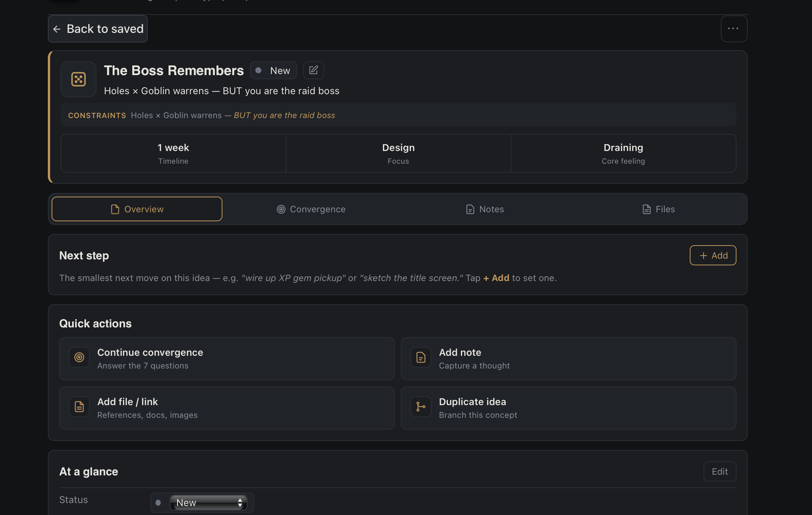Image resolution: width=812 pixels, height=515 pixels.
Task: Click 'References, docs, images' text
Action: point(147,415)
